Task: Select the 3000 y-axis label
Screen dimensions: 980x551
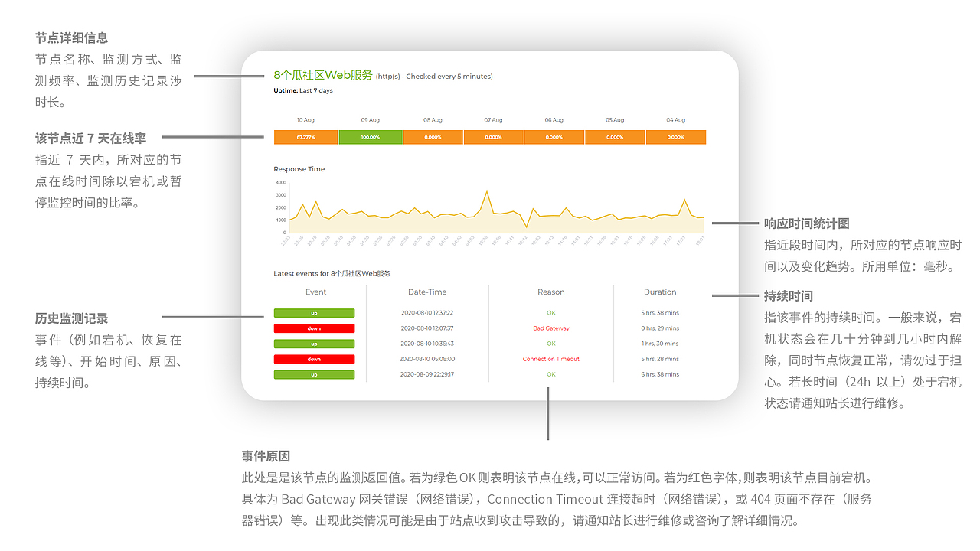Action: pyautogui.click(x=280, y=195)
